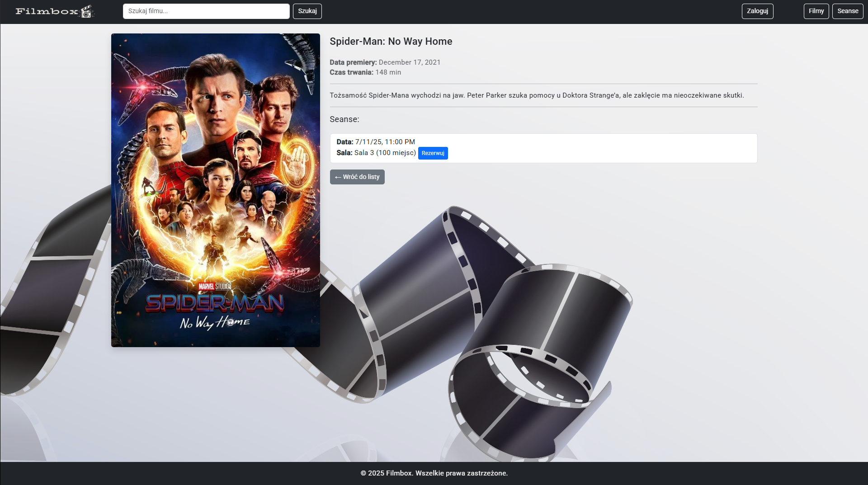
Task: Open the Seanse navigation item
Action: (848, 11)
